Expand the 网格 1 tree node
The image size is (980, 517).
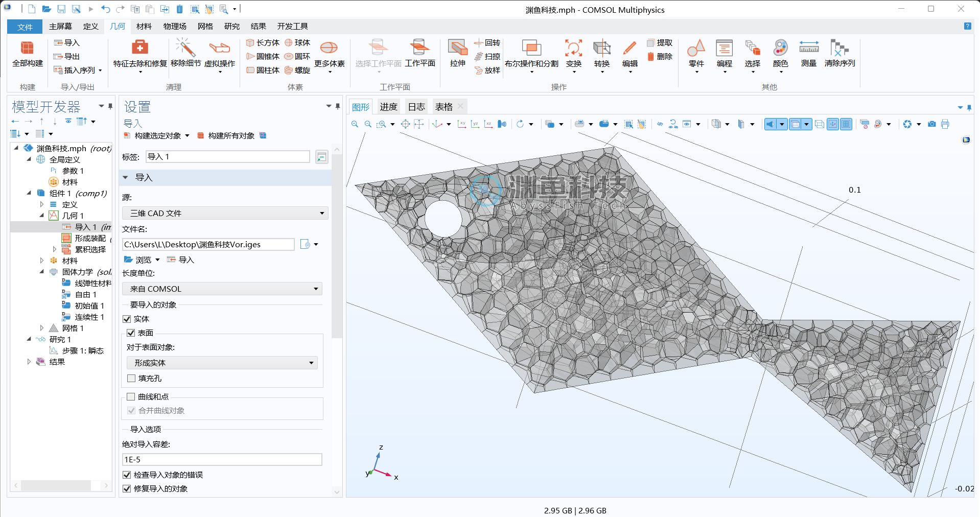42,328
